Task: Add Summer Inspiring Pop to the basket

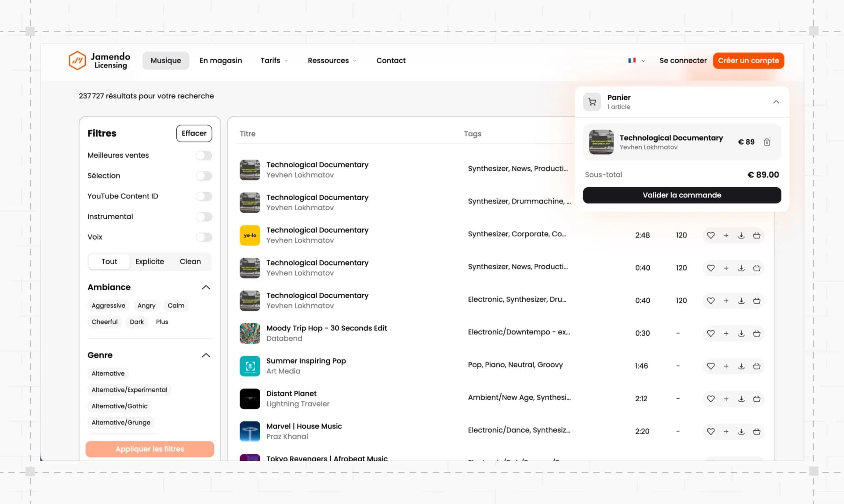Action: click(x=757, y=366)
